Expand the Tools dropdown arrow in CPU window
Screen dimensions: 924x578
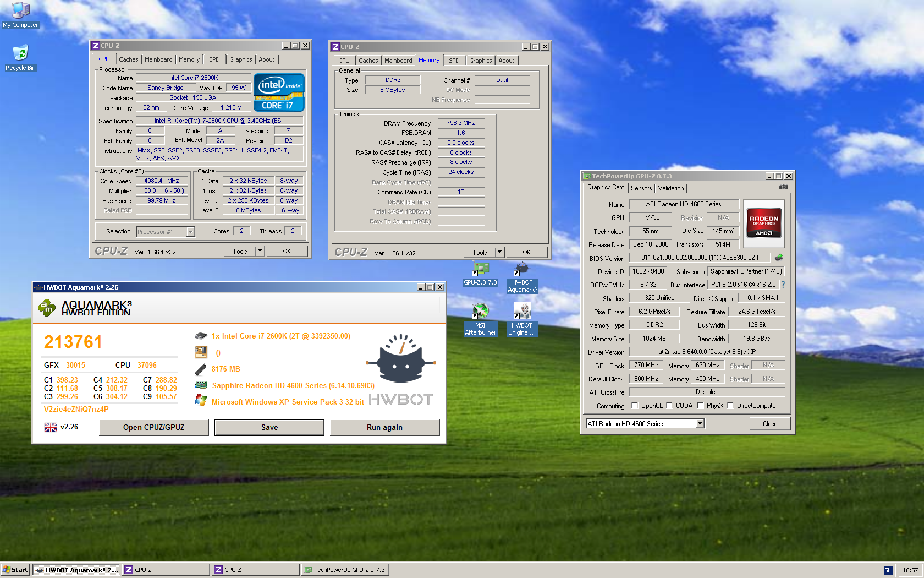click(260, 251)
